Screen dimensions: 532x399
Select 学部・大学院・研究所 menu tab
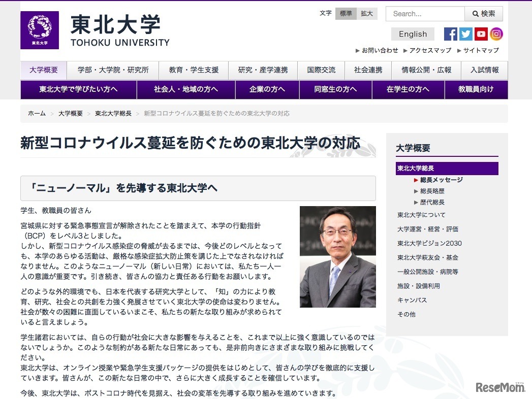point(113,70)
